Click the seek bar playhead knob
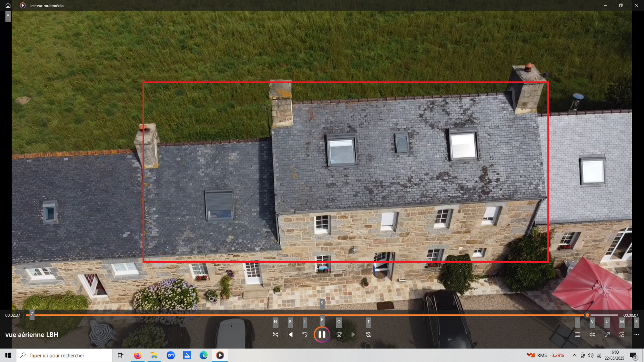This screenshot has width=644, height=362. 587,315
